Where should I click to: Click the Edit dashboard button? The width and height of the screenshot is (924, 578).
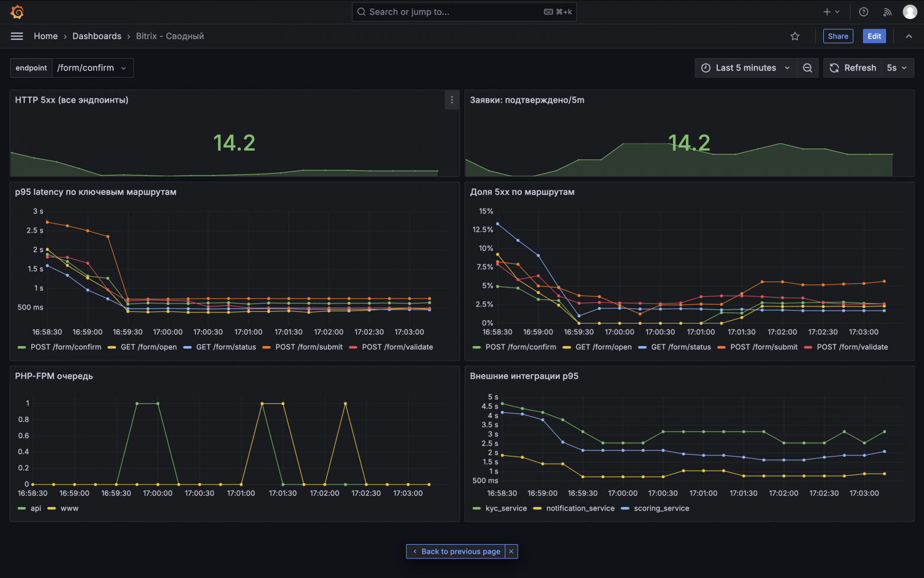[874, 36]
